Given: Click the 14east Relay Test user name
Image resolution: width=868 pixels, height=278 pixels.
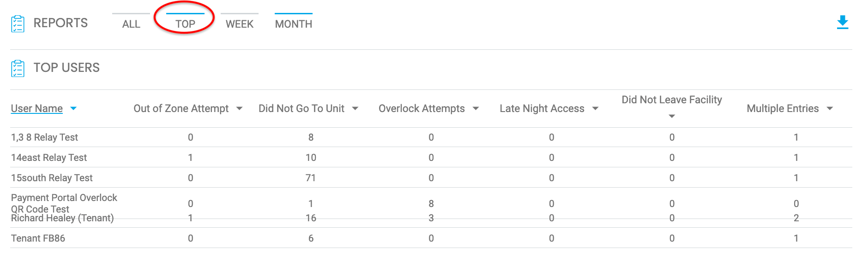Looking at the screenshot, I should [x=48, y=157].
